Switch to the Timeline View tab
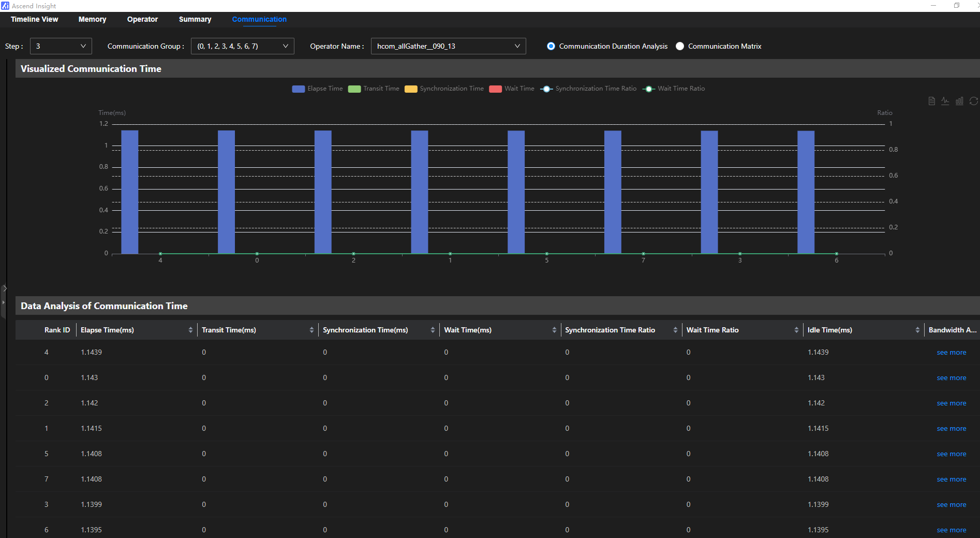This screenshot has height=538, width=980. click(35, 19)
